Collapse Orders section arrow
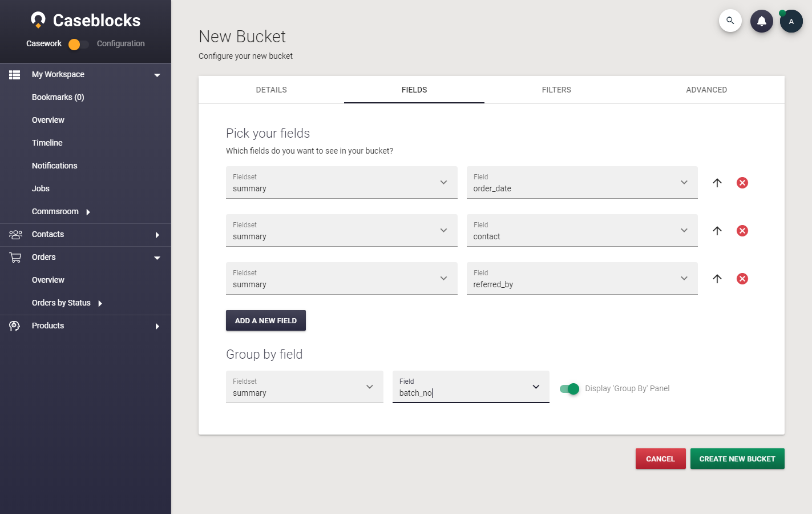 click(157, 258)
